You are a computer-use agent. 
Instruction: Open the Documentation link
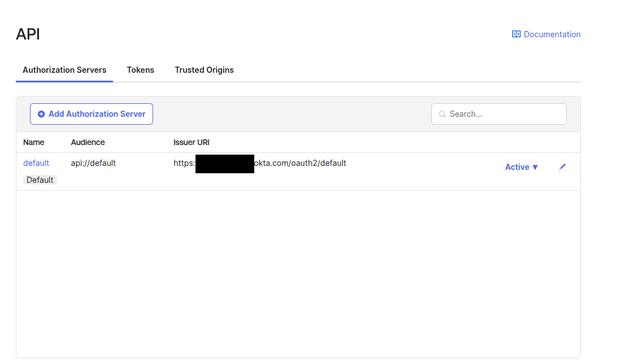coord(551,34)
